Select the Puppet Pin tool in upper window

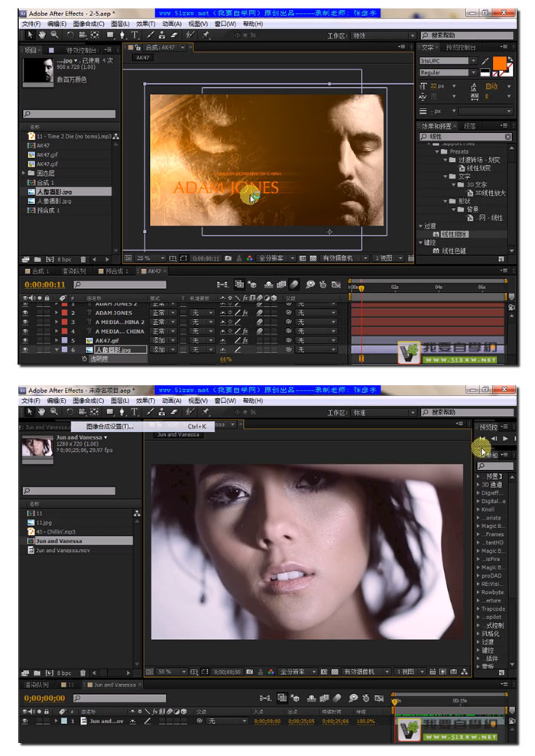click(206, 34)
